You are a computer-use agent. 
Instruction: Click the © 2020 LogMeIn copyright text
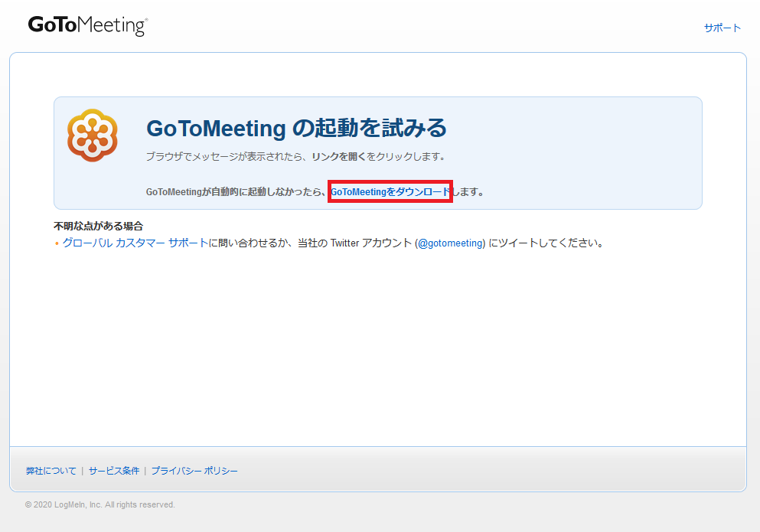coord(99,505)
